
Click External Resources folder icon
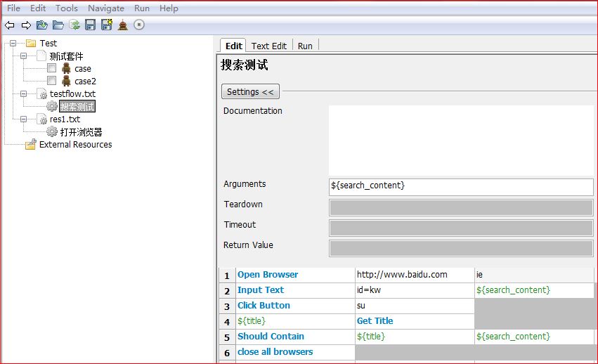point(31,144)
